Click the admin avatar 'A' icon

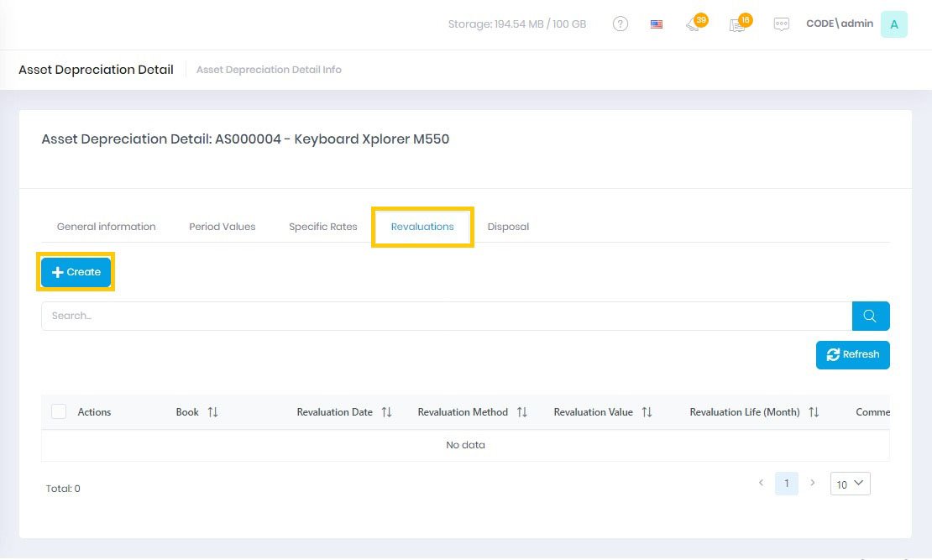(893, 24)
